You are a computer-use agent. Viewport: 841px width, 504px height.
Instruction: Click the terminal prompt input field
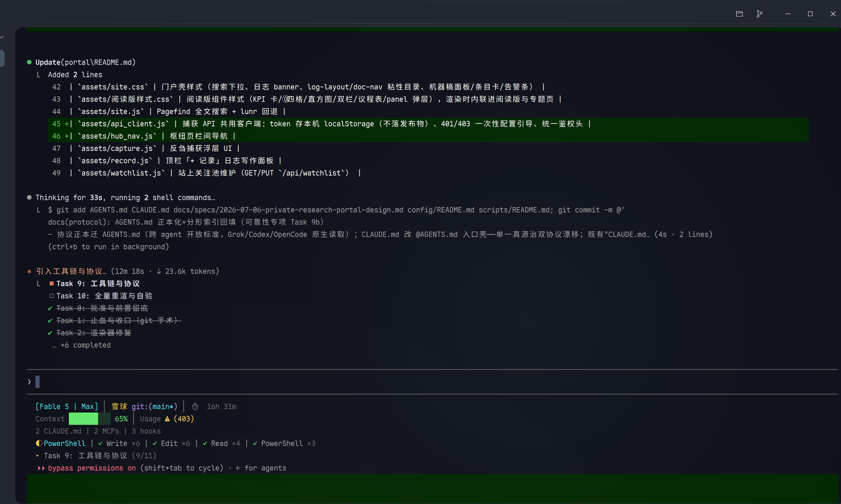click(x=432, y=382)
